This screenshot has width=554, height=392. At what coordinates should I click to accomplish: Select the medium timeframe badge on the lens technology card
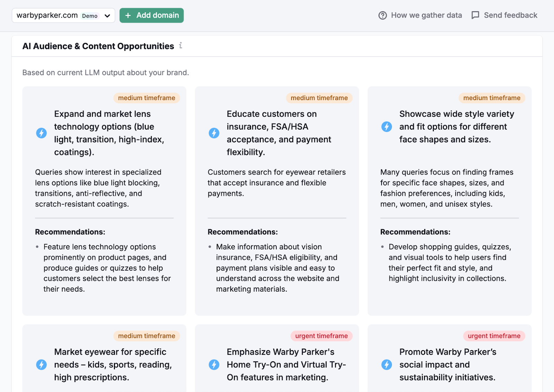point(146,98)
